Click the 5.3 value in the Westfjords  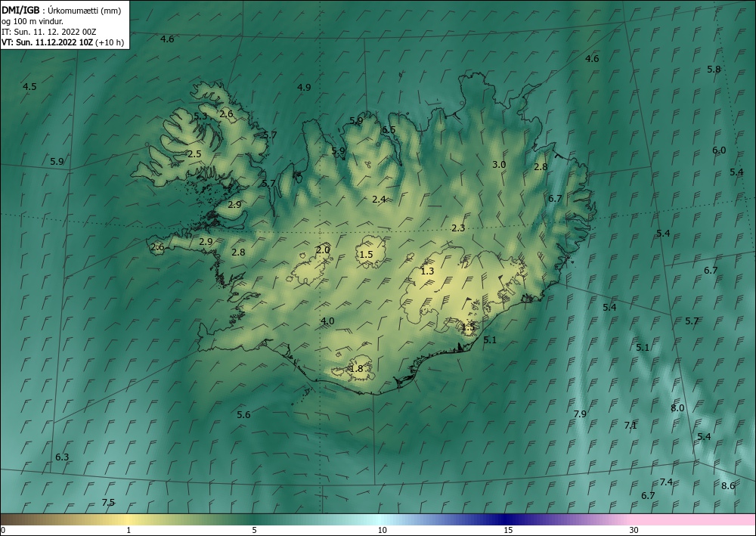200,116
